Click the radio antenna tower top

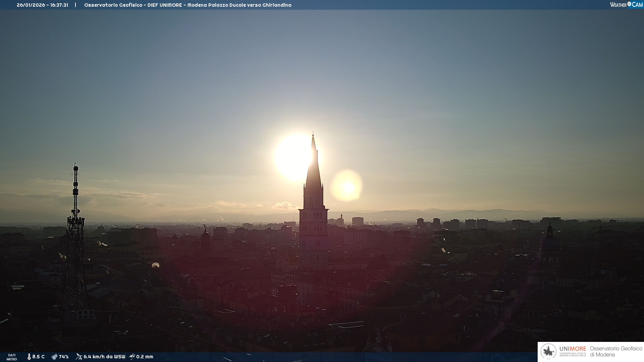point(76,165)
